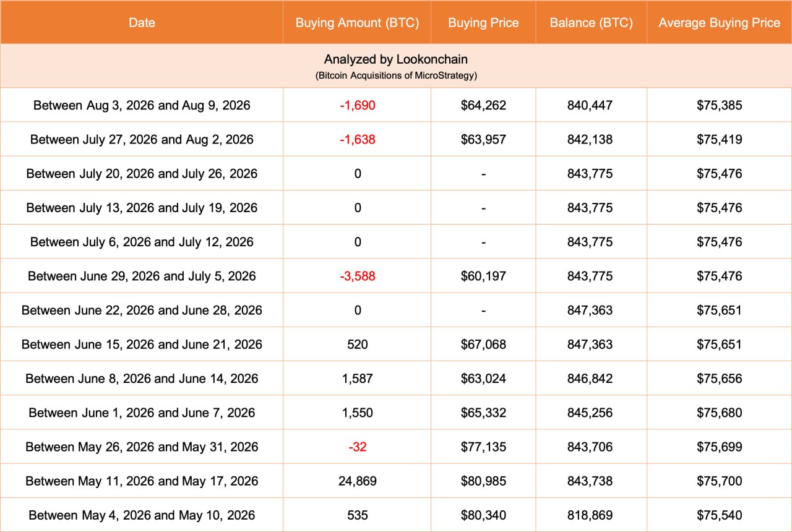Screen dimensions: 792x532
Task: Click the 535 buying amount
Action: click(x=358, y=515)
